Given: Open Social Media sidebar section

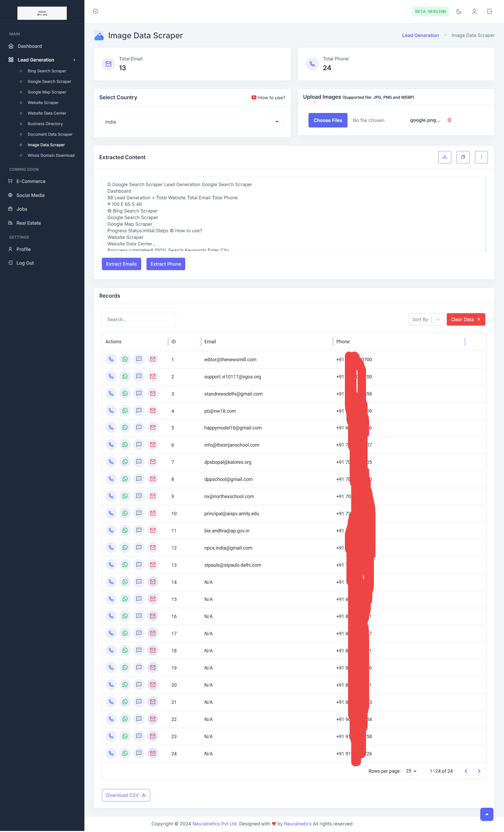Looking at the screenshot, I should 30,195.
